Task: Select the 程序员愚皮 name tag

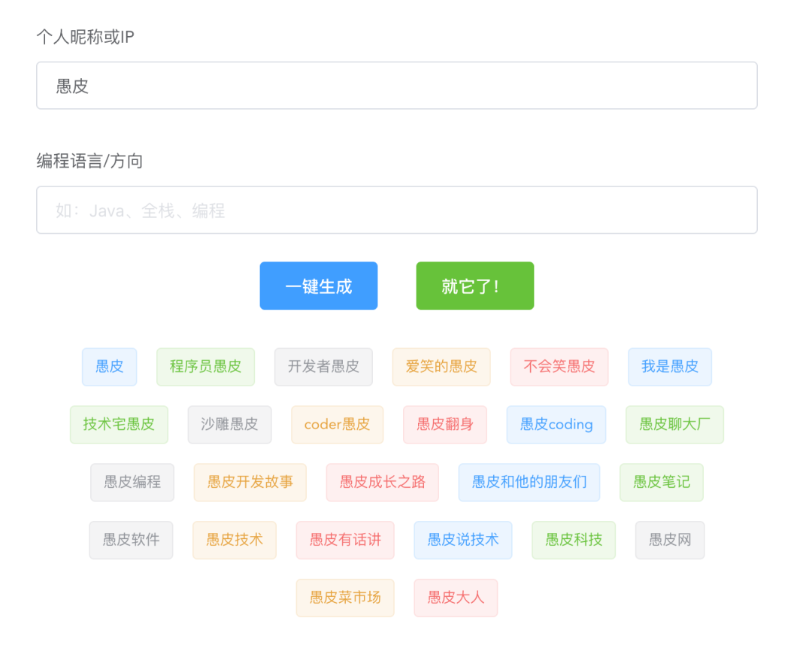Action: (205, 367)
